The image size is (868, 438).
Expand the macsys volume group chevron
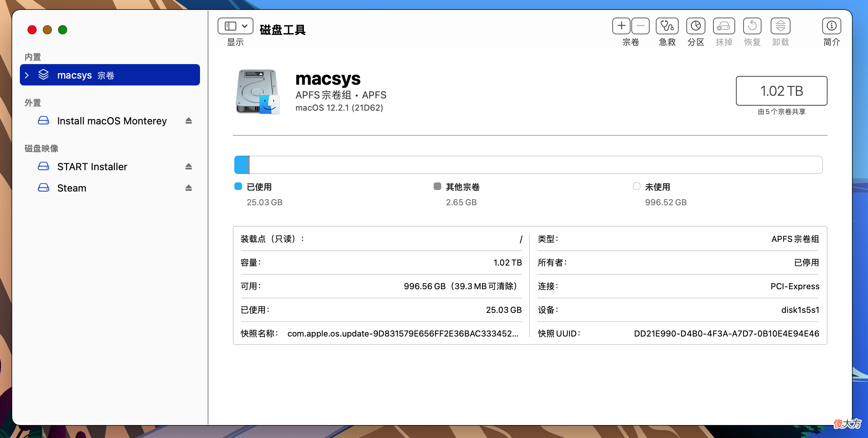point(27,75)
